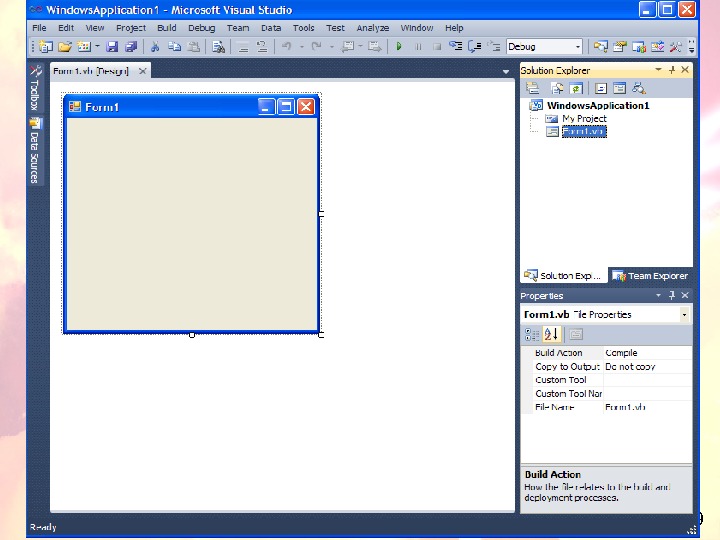This screenshot has height=540, width=720.
Task: Select Form1.vb in Solution Explorer
Action: 584,132
